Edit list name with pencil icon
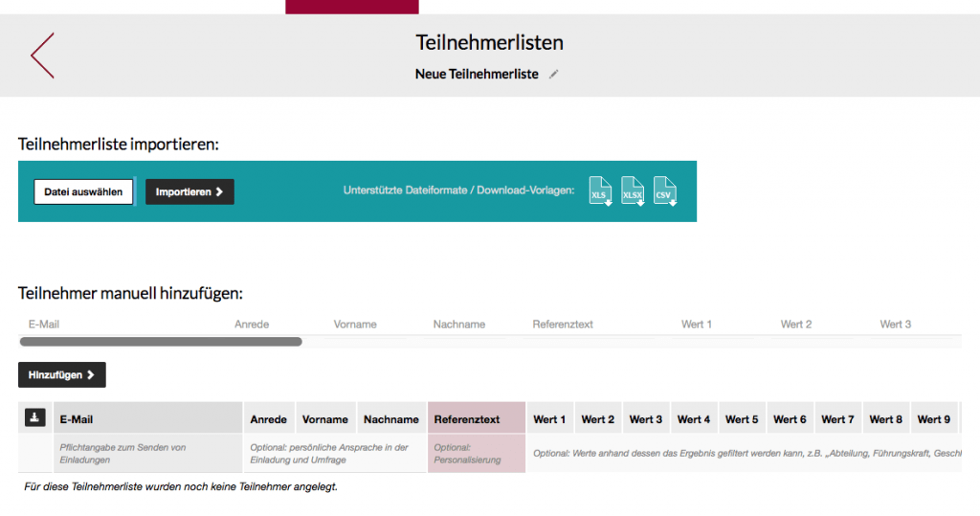The image size is (980, 516). click(x=554, y=75)
